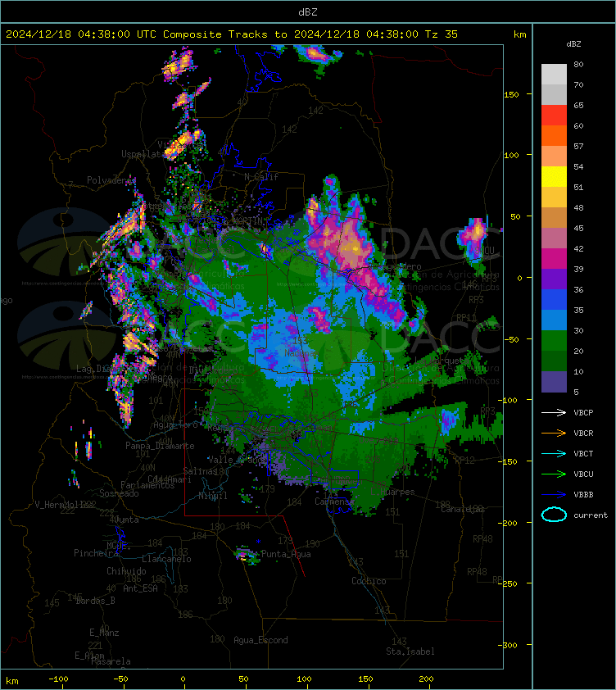Click the 'VBCR' legend label
The image size is (616, 690).
tap(583, 433)
